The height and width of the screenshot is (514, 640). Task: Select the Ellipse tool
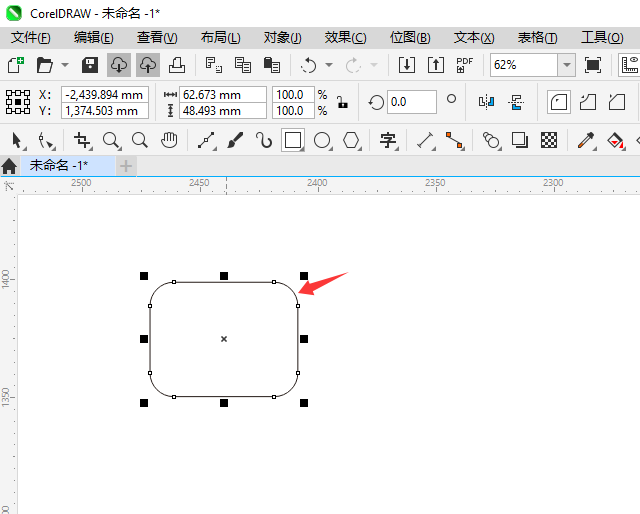click(x=322, y=140)
